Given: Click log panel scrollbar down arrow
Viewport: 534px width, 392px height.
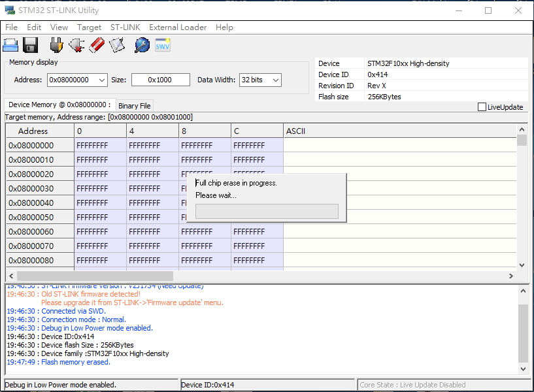Looking at the screenshot, I should (523, 368).
